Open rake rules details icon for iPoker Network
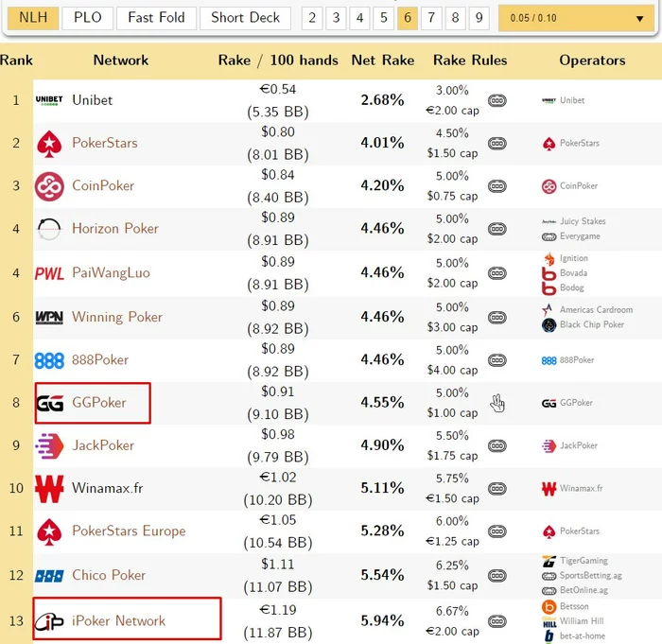The height and width of the screenshot is (644, 662). [497, 621]
